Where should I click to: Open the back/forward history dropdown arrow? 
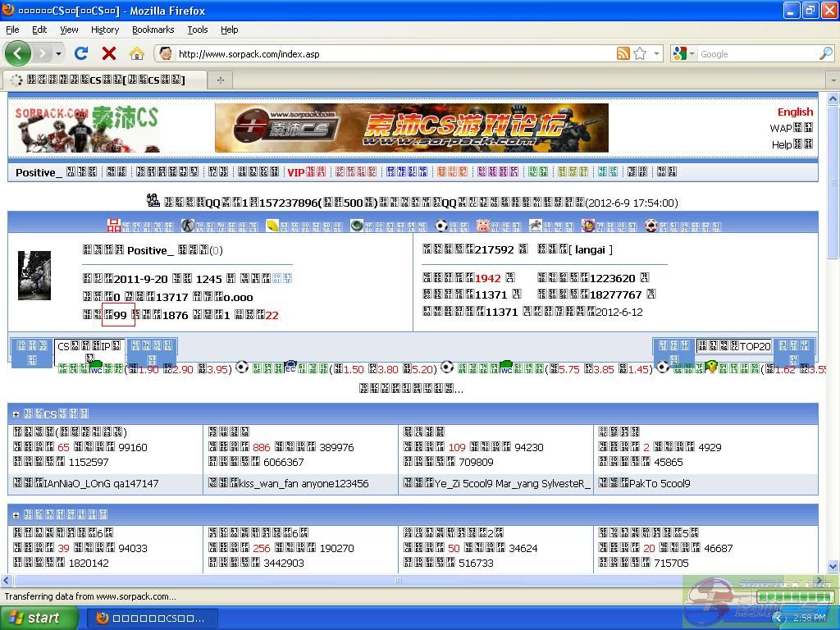tap(58, 53)
